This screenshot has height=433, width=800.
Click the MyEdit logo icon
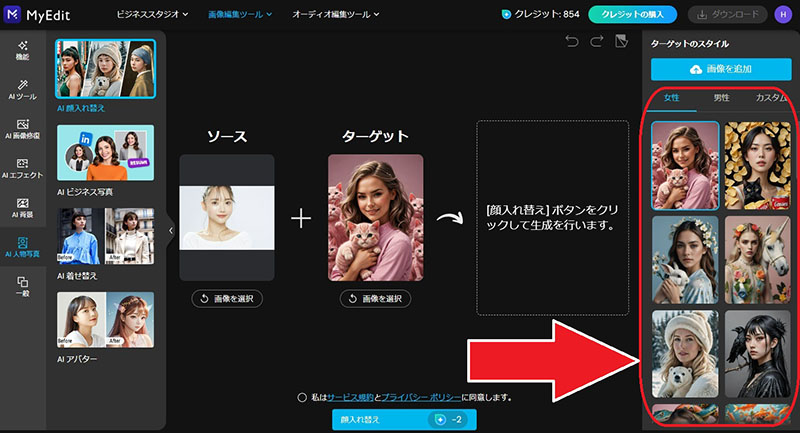[12, 14]
